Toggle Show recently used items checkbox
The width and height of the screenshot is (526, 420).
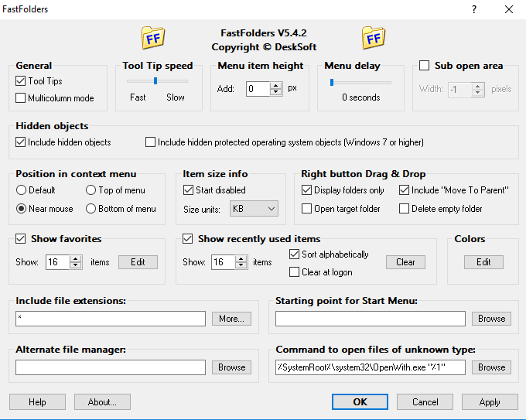187,238
